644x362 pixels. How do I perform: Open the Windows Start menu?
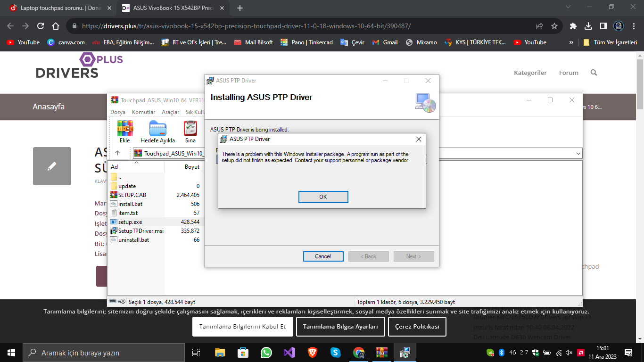click(x=11, y=353)
